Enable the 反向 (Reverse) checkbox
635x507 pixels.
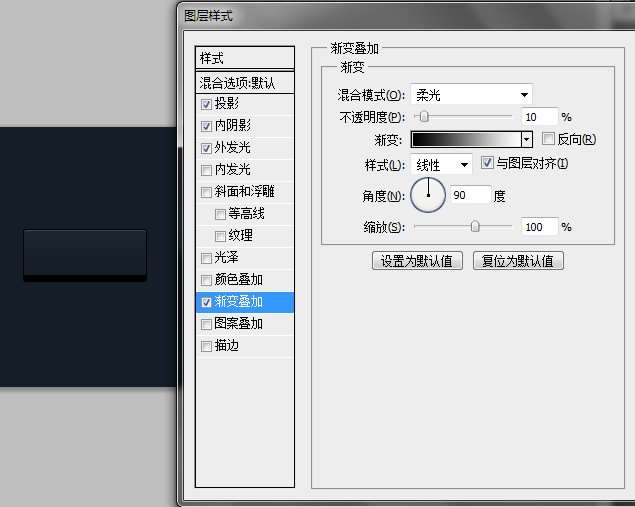[x=548, y=139]
